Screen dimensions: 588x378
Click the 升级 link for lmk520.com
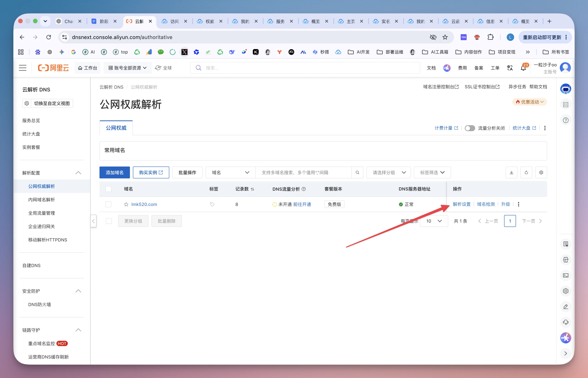(x=505, y=204)
